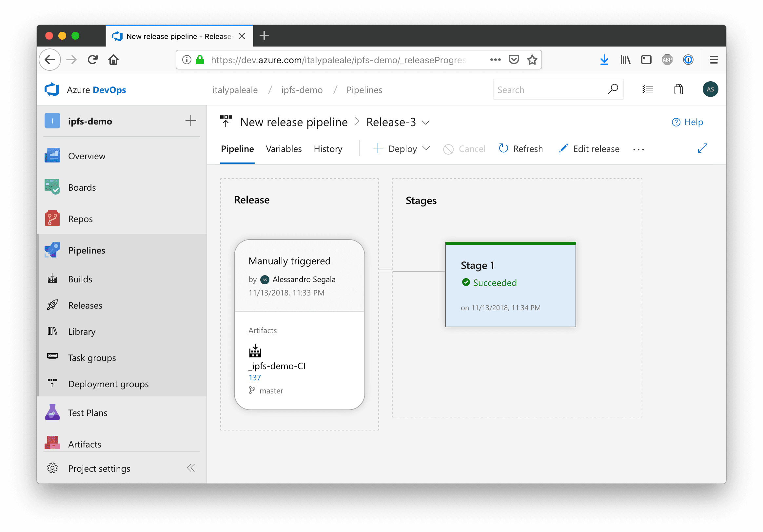This screenshot has height=532, width=763.
Task: Click the Cancel button
Action: [464, 149]
